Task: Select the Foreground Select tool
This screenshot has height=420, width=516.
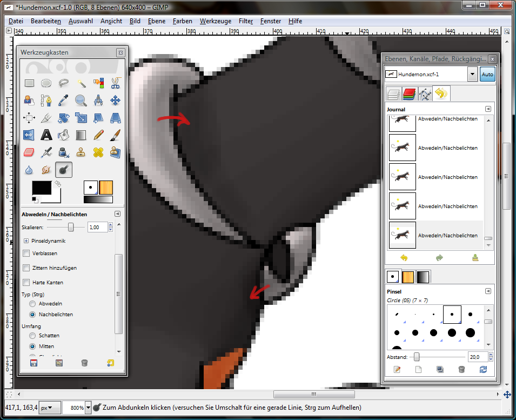Action: (x=29, y=100)
